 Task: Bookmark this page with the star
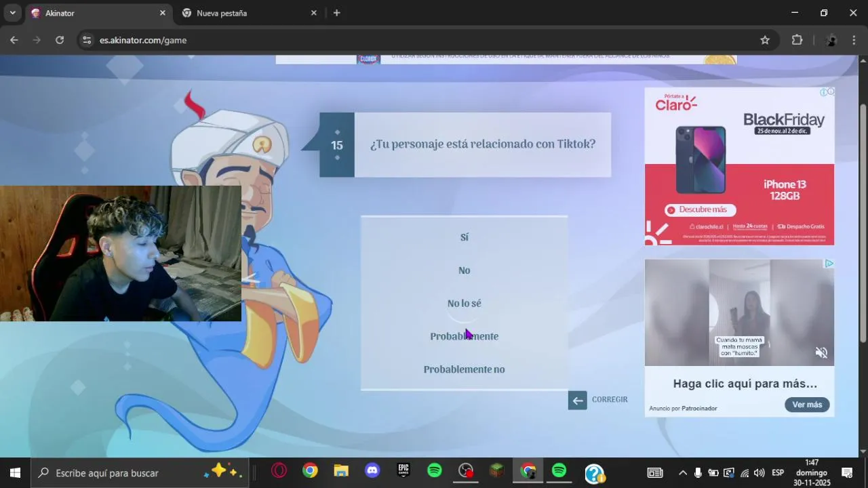tap(765, 40)
